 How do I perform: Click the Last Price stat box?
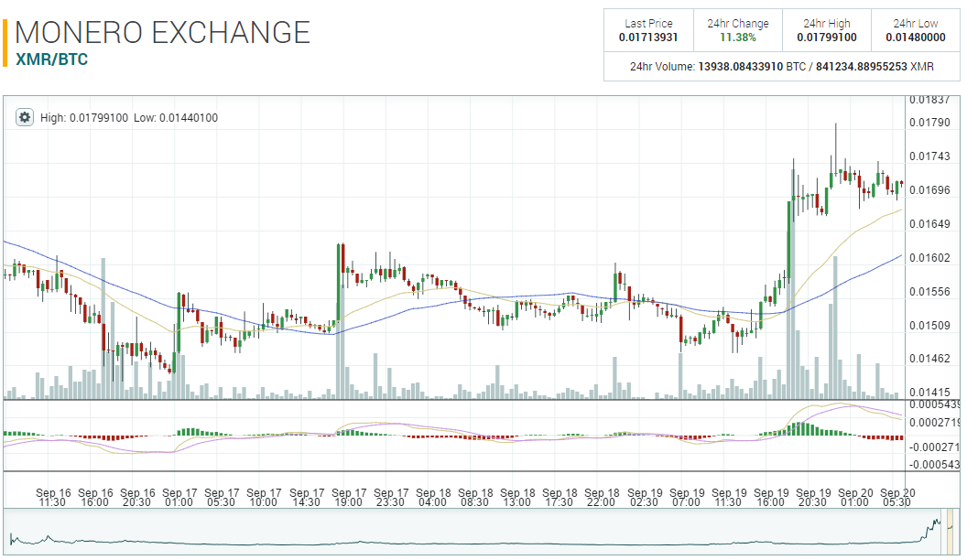[648, 30]
